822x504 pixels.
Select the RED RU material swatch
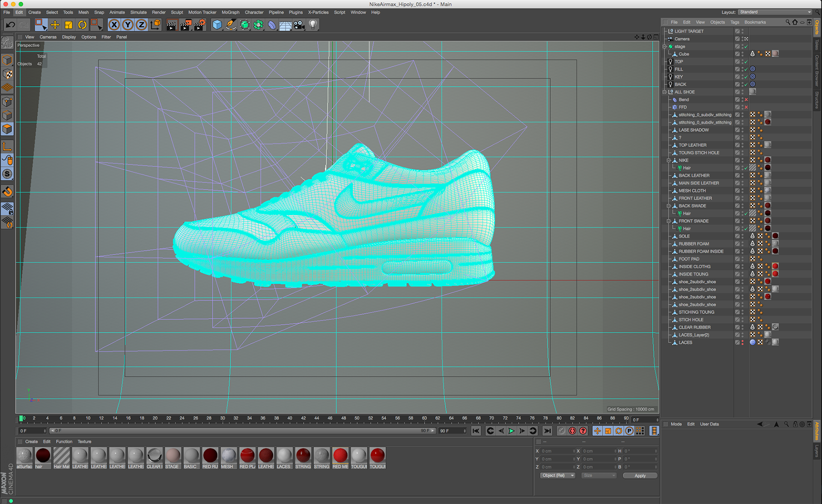tap(210, 456)
